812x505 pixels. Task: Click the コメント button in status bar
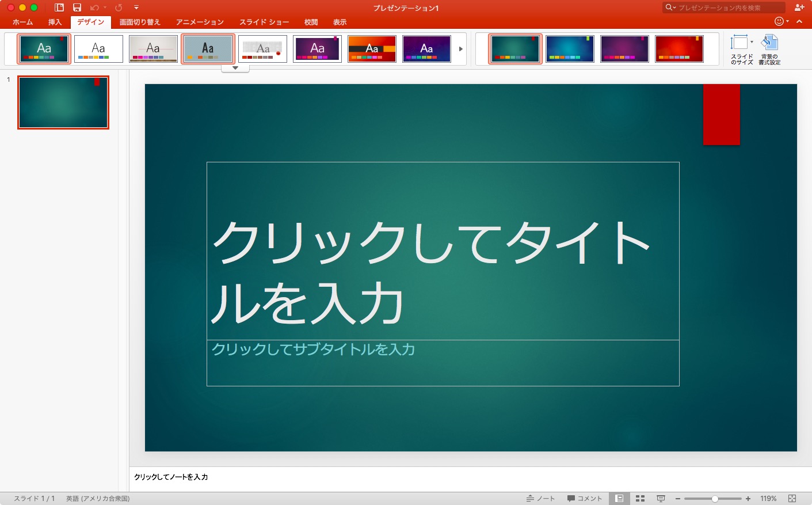[x=585, y=499]
